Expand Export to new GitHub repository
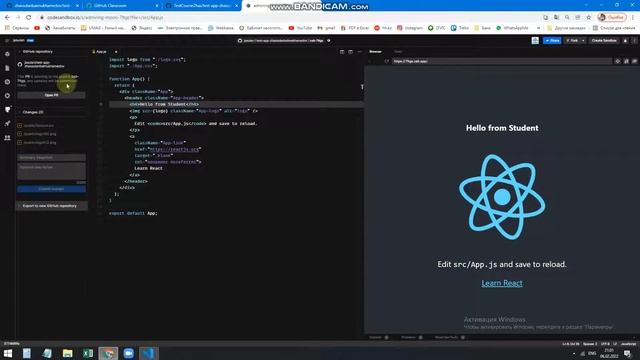Image resolution: width=640 pixels, height=360 pixels. (x=51, y=206)
